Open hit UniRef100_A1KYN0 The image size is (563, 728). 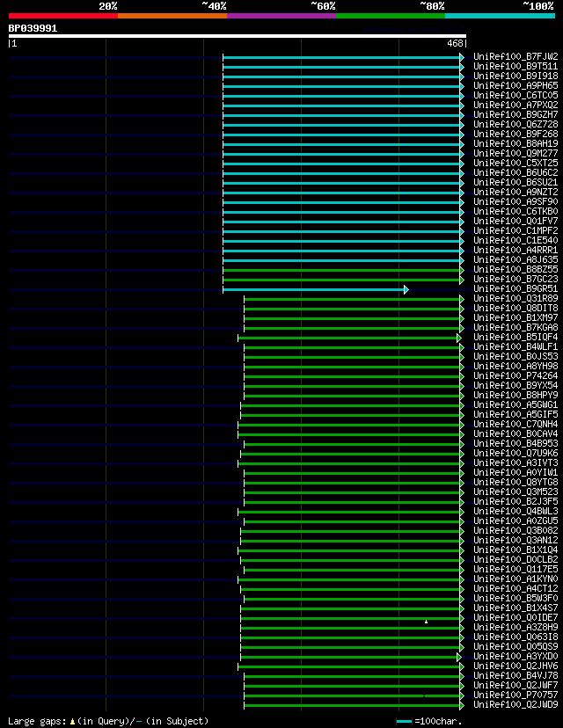(x=515, y=579)
